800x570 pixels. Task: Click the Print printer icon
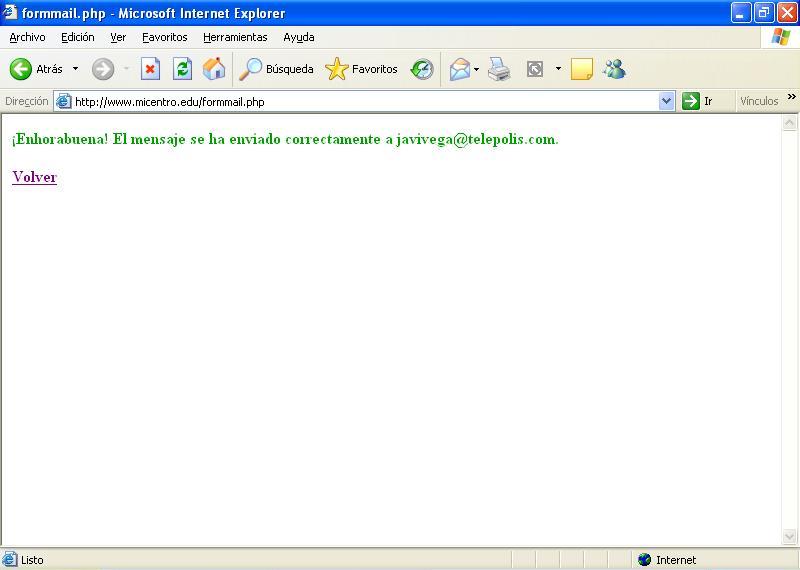click(499, 69)
